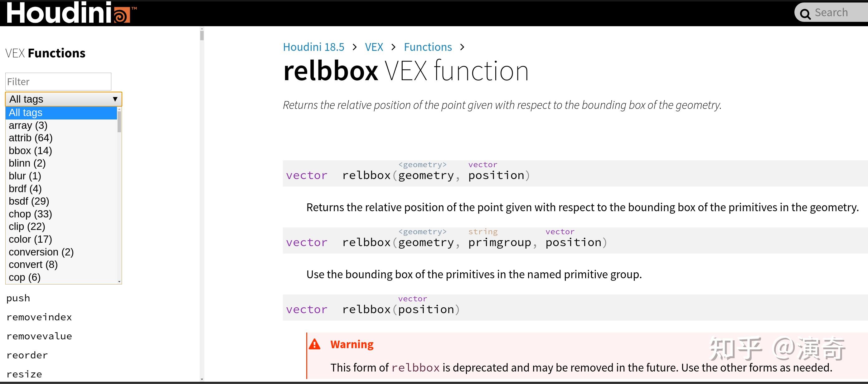The image size is (868, 384).
Task: Open the All tags dropdown arrow
Action: 115,99
